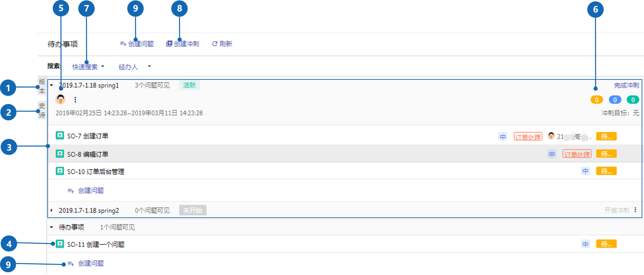Select the SO-7 创建订单 issue
The image size is (644, 275).
344,136
